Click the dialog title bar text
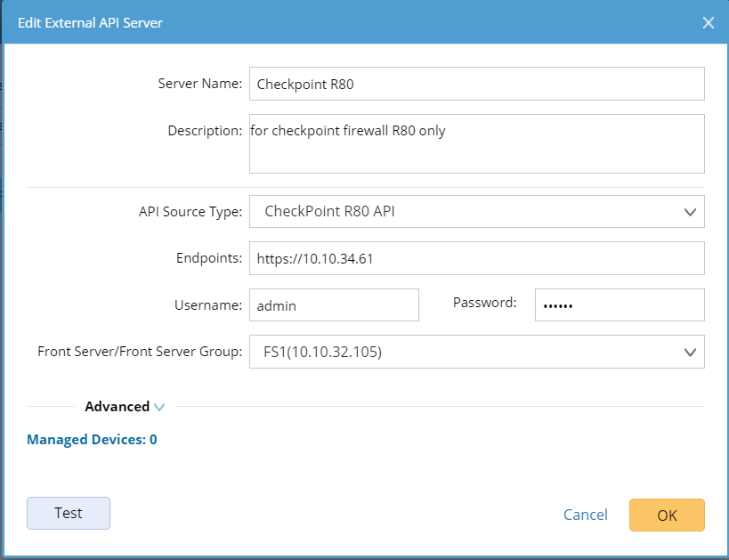The image size is (729, 560). [90, 22]
